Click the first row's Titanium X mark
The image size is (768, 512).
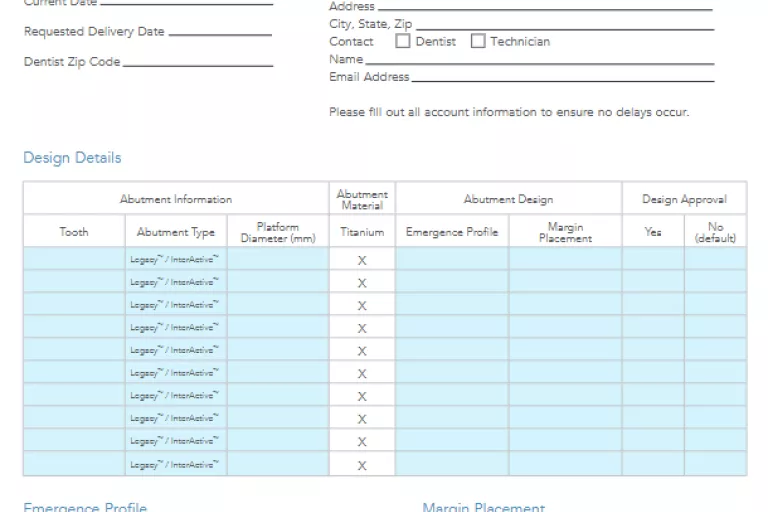coord(362,260)
